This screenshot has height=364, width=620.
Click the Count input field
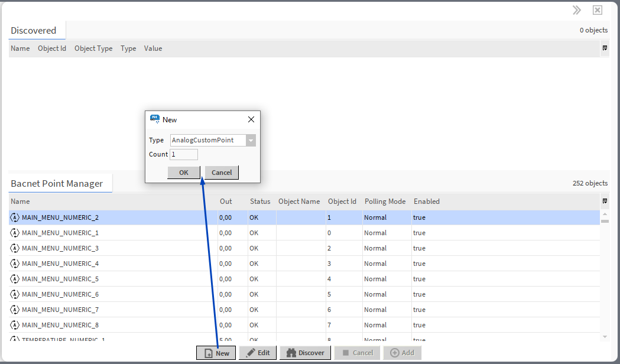(x=183, y=154)
